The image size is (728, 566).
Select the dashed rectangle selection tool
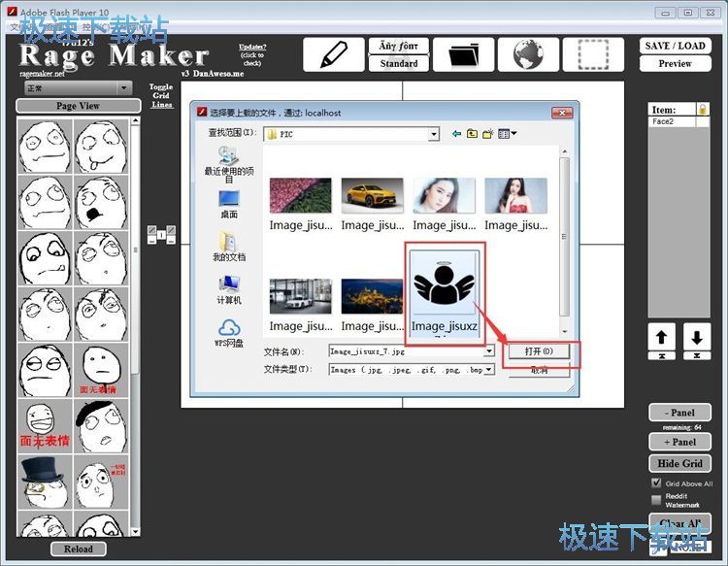point(592,55)
